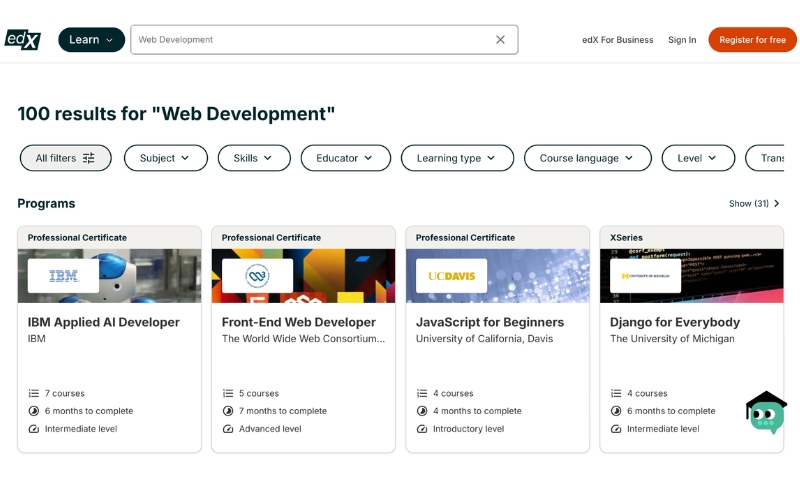The image size is (800, 500).
Task: Click the UC Davis logo badge
Action: pyautogui.click(x=452, y=276)
